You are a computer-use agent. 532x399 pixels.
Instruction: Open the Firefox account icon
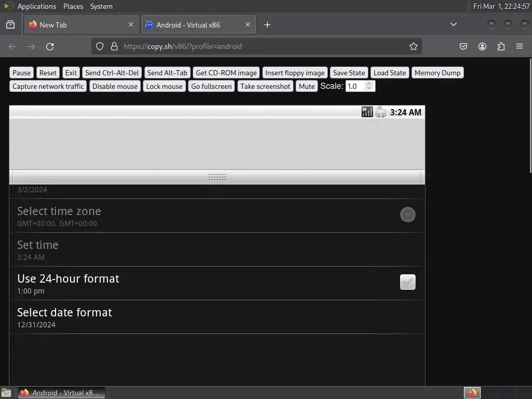pyautogui.click(x=482, y=46)
